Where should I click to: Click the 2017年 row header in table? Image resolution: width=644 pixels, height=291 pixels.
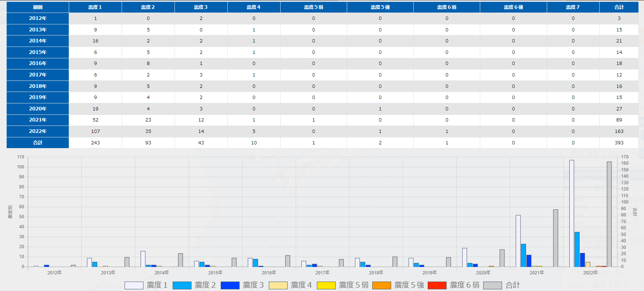(38, 75)
